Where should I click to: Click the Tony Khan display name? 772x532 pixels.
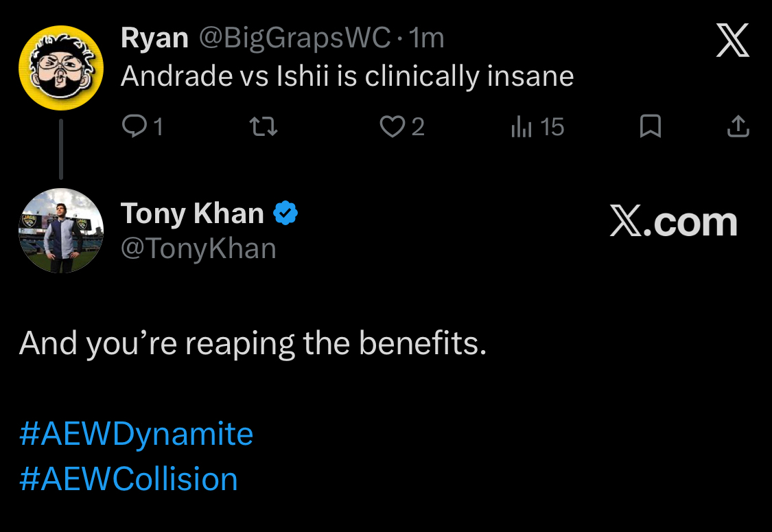pos(192,214)
